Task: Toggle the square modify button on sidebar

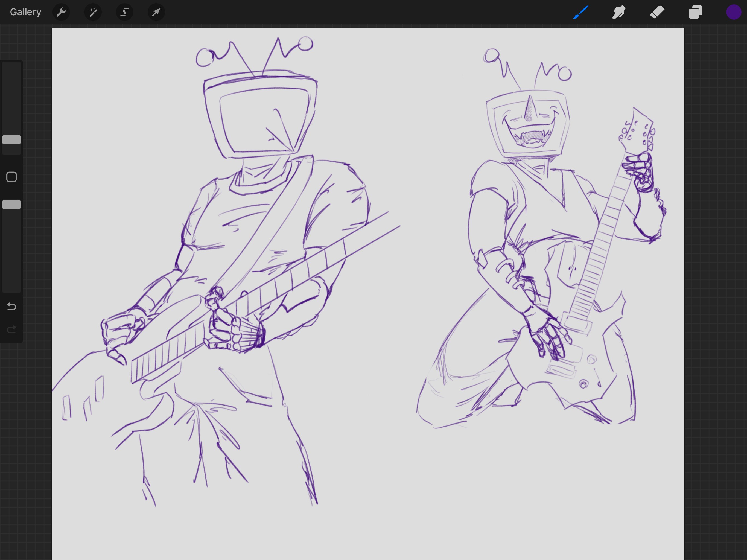Action: pos(11,177)
